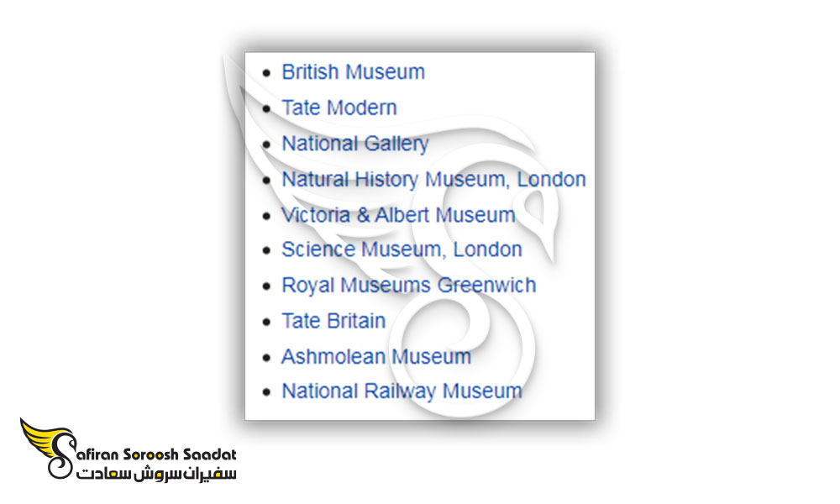Open Natural History Museum, London link

click(433, 180)
